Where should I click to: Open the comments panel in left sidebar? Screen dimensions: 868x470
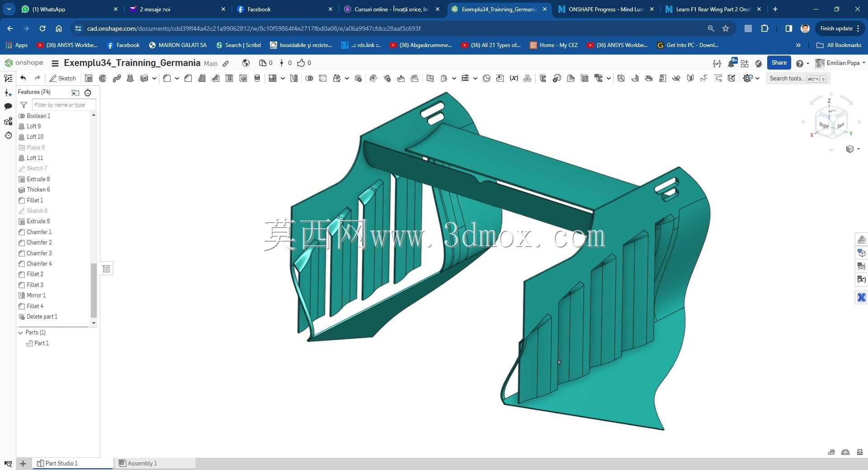coord(8,107)
